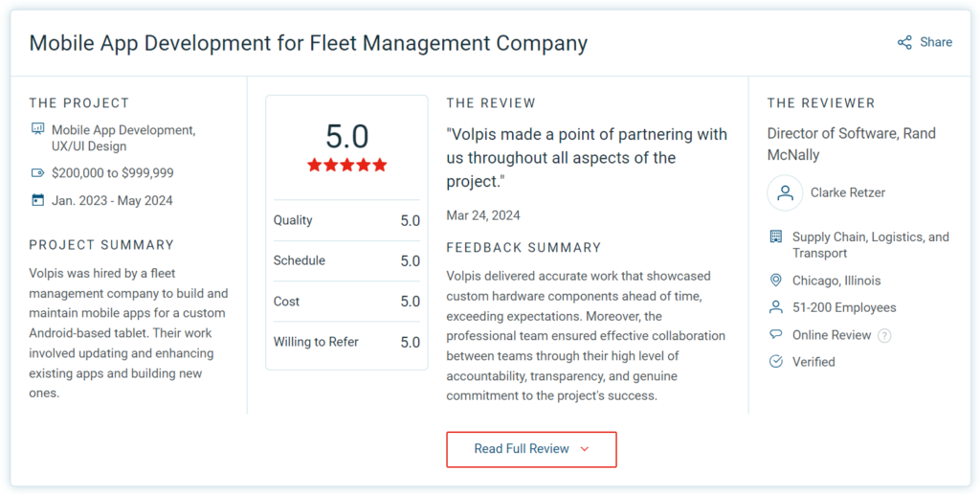
Task: Click the Online Review help question mark
Action: tap(884, 335)
